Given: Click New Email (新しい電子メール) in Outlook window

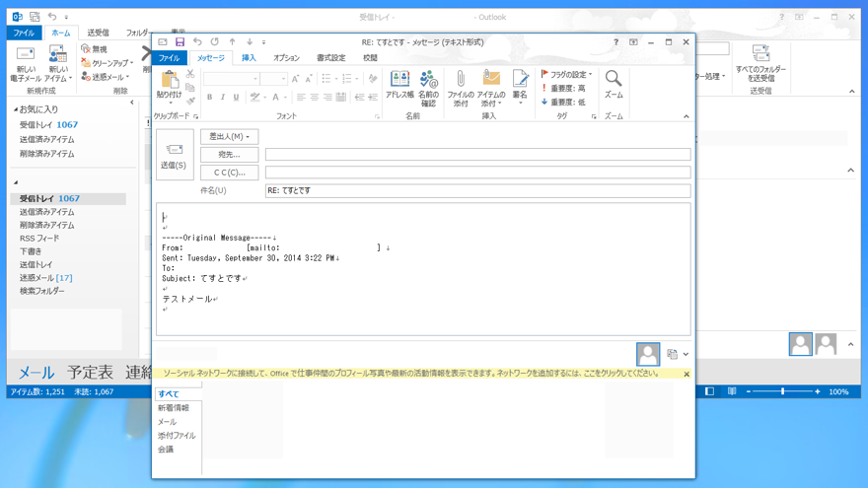Looking at the screenshot, I should point(26,65).
